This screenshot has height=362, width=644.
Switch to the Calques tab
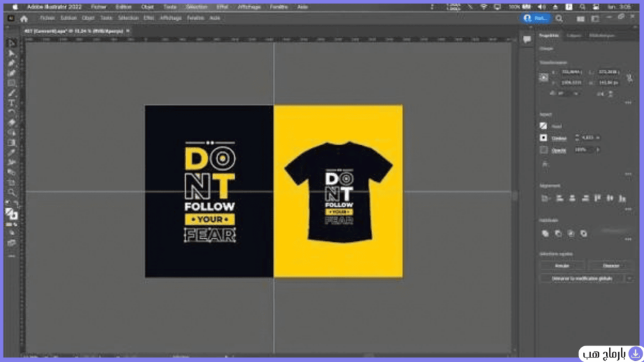coord(574,36)
